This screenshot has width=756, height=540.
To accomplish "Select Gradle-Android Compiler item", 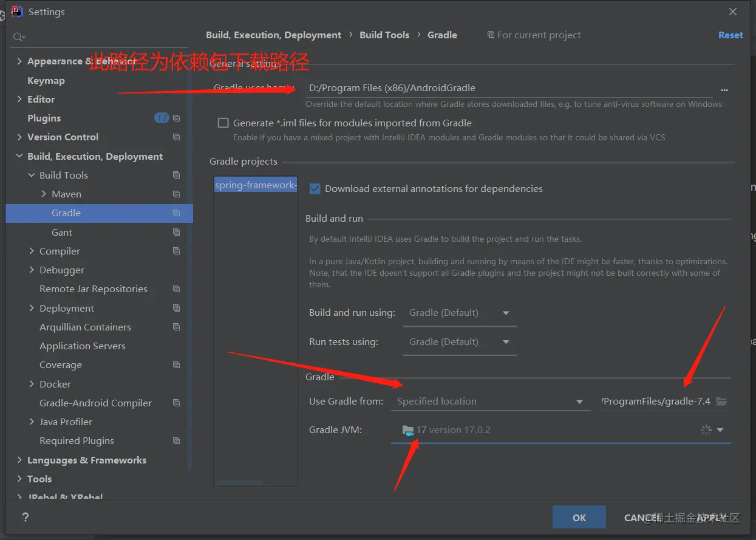I will click(x=96, y=403).
